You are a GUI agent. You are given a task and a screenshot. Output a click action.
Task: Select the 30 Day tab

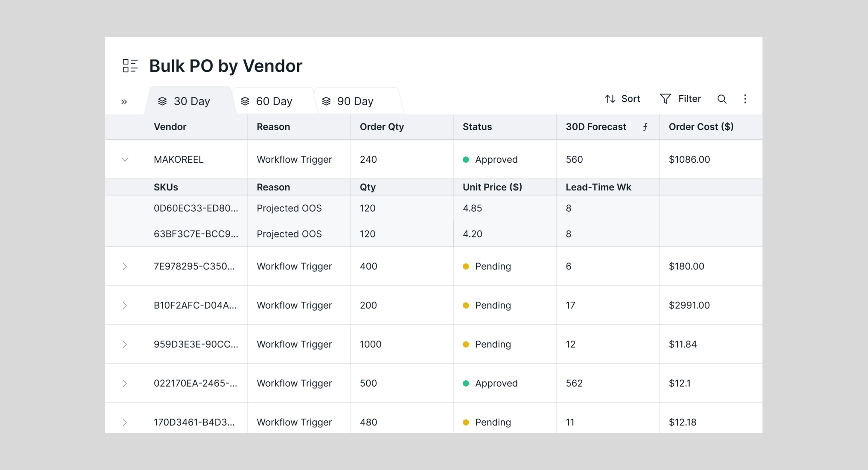(191, 101)
